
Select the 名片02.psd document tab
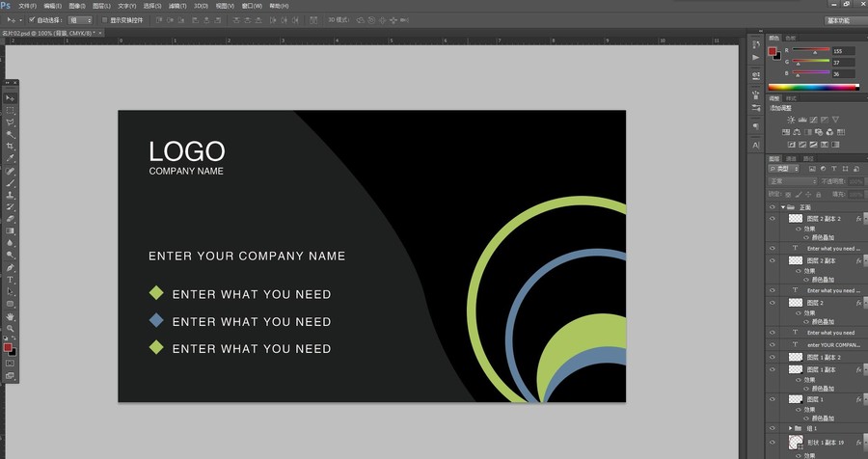[x=50, y=33]
